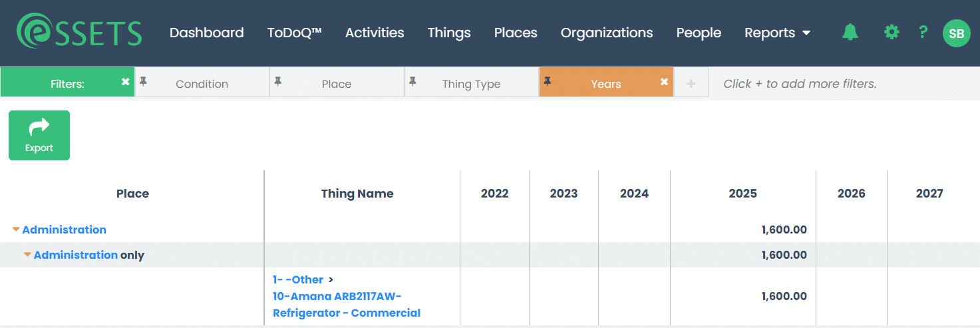
Task: Click the eSSETS logo
Action: click(79, 32)
